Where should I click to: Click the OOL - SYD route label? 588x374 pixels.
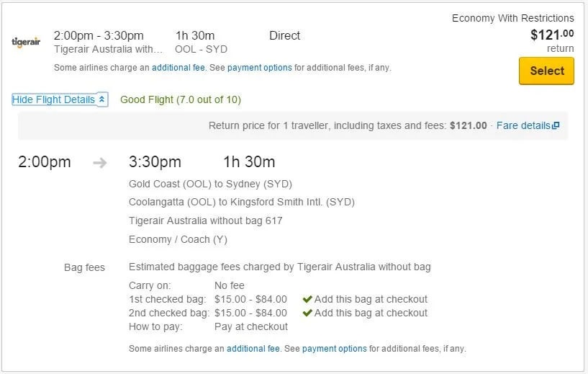point(201,49)
